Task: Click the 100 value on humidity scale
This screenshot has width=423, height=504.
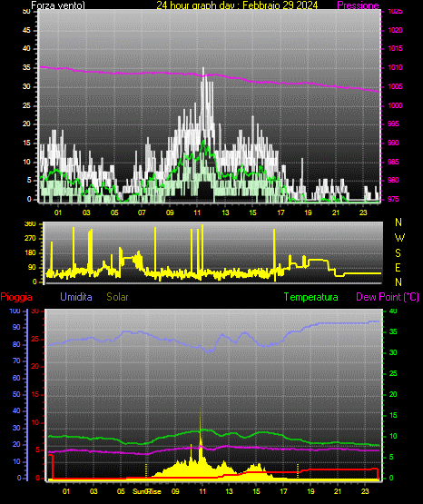Action: click(x=15, y=311)
